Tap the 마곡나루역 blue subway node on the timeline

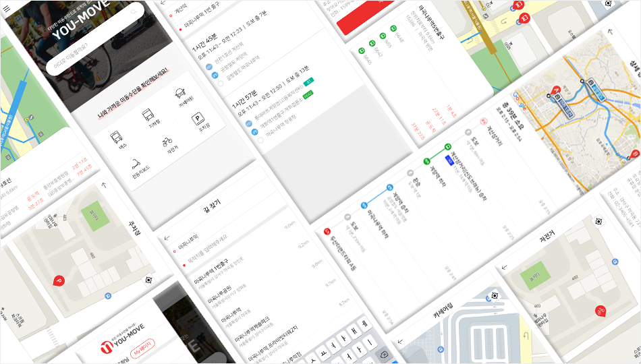[x=364, y=205]
